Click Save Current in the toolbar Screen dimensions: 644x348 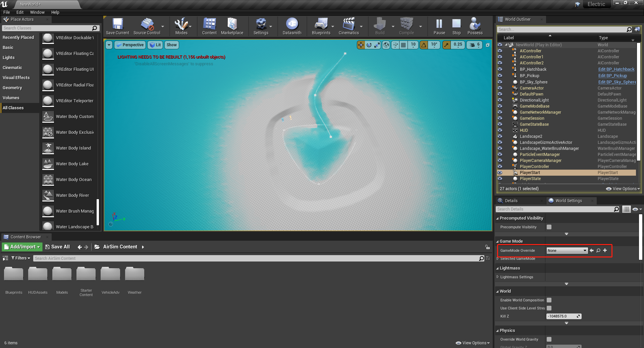click(117, 26)
